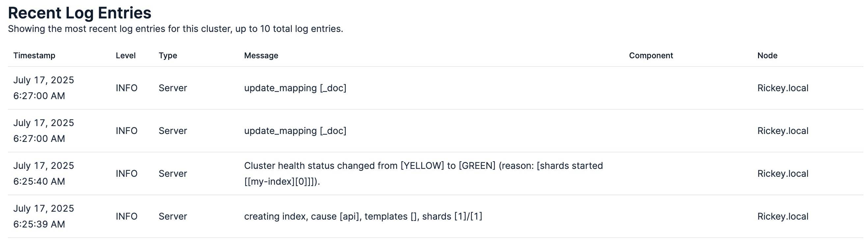Click INFO level in cluster health row
868x240 pixels.
click(x=127, y=173)
